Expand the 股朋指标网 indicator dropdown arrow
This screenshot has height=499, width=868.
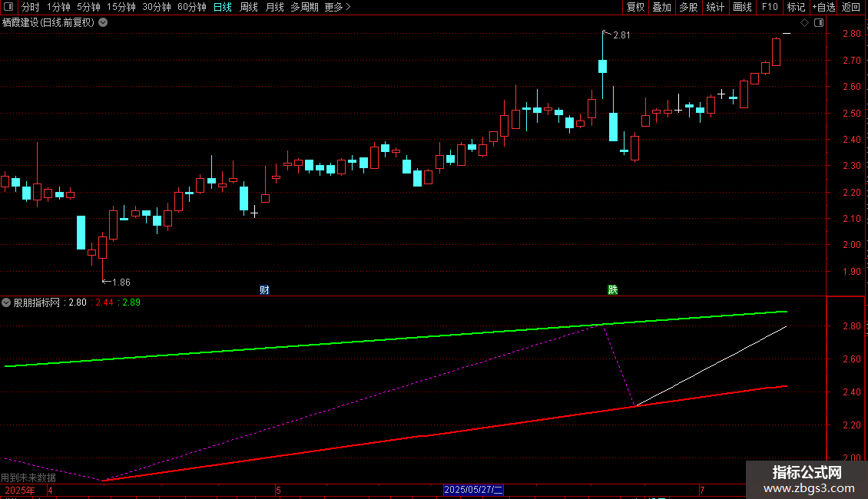(x=6, y=302)
